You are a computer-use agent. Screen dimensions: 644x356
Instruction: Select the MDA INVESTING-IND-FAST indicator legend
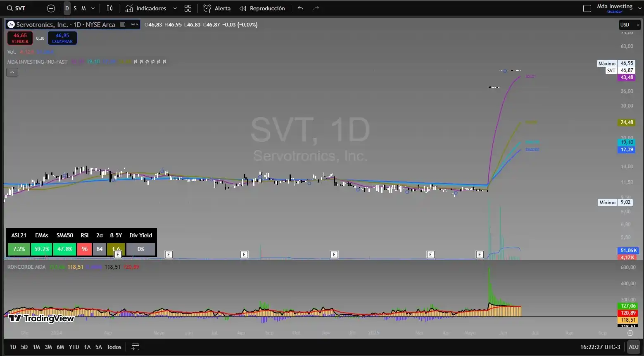click(37, 62)
